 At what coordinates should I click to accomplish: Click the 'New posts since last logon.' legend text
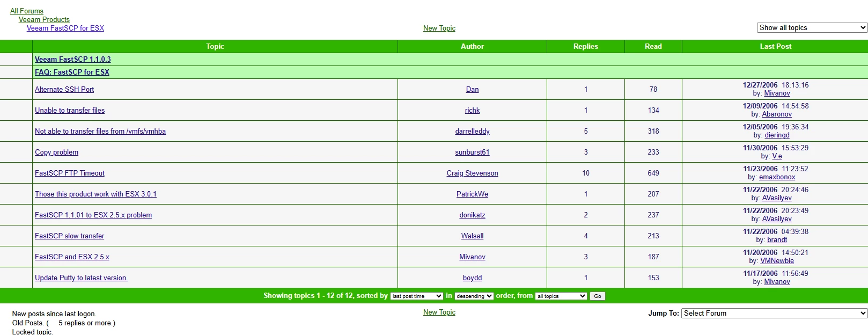point(54,314)
